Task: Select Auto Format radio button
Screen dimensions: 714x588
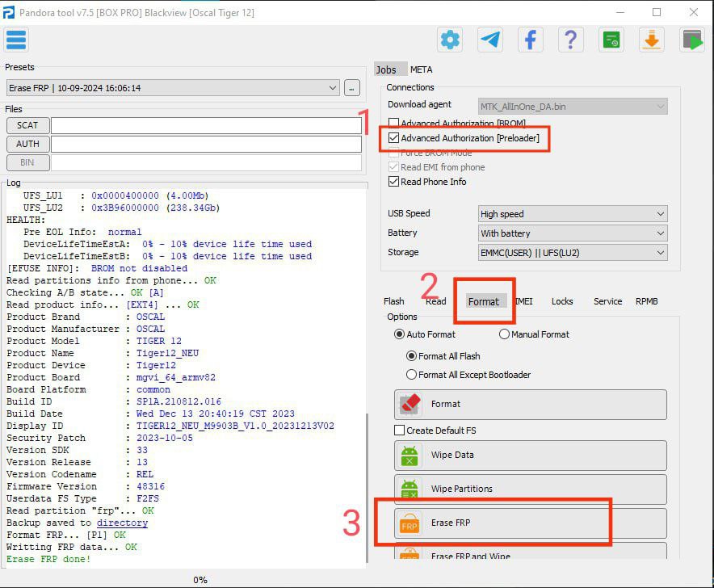Action: tap(399, 334)
